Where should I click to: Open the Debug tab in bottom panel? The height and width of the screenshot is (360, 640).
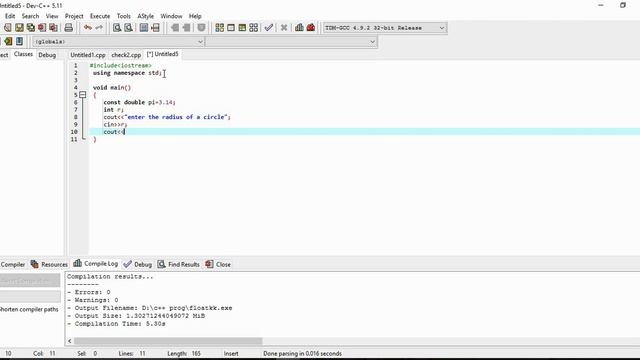point(138,264)
